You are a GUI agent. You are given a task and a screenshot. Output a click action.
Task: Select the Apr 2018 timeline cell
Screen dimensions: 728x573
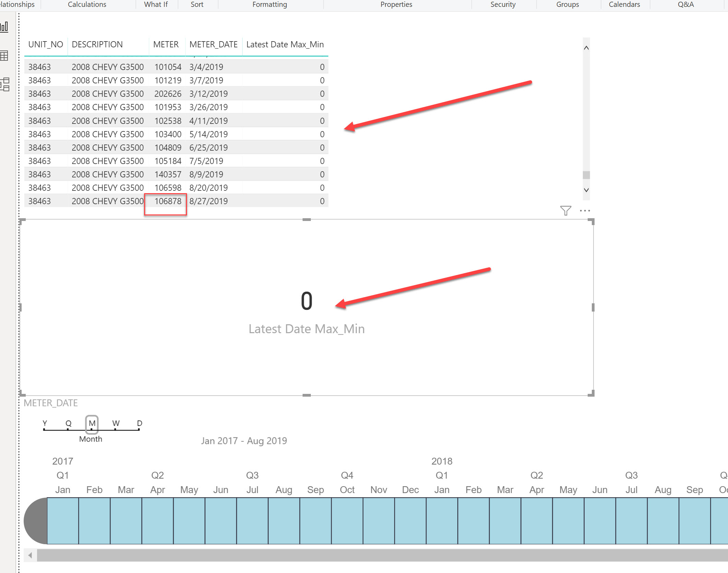coord(537,521)
